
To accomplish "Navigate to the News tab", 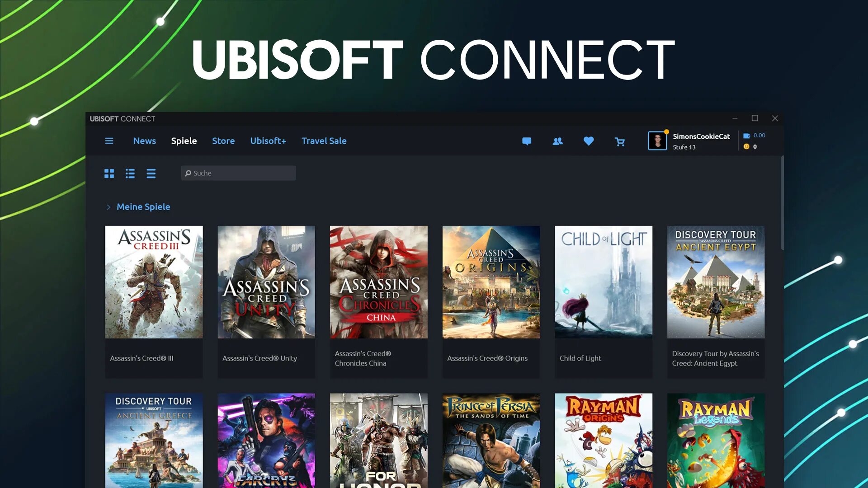I will [144, 141].
